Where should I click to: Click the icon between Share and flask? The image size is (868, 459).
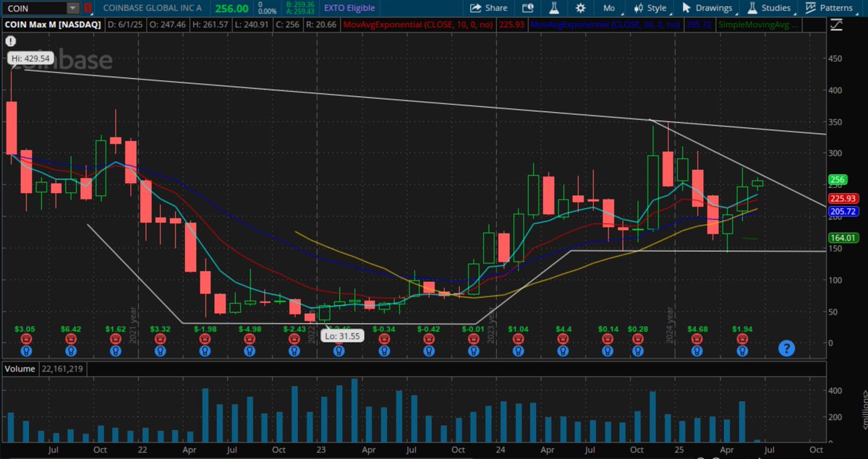[x=529, y=8]
